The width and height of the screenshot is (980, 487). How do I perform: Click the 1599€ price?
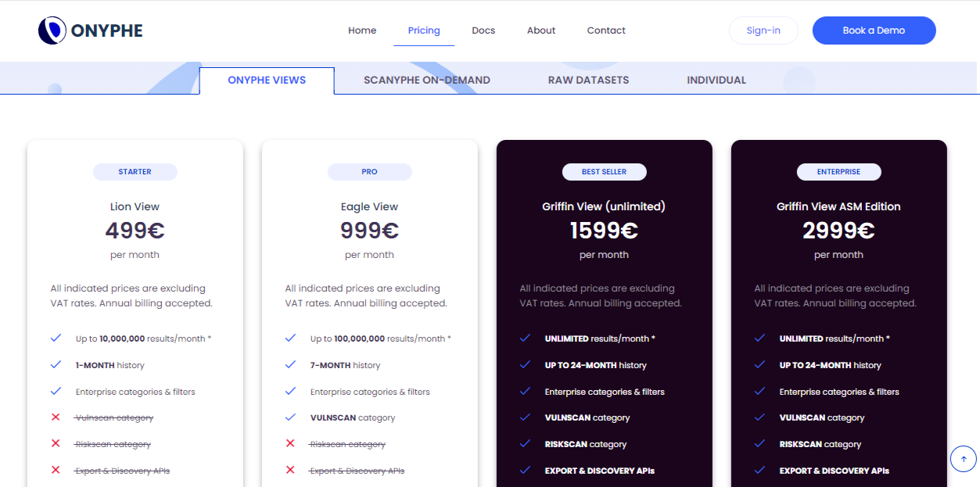tap(604, 231)
